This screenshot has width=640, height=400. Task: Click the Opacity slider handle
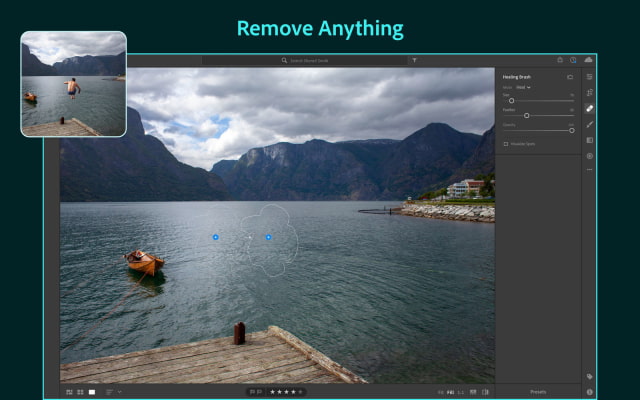click(x=572, y=131)
